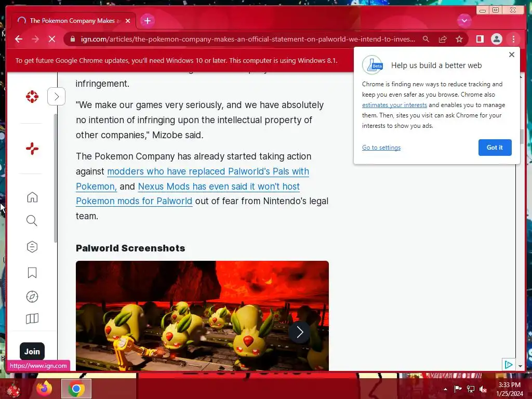The height and width of the screenshot is (399, 532).
Task: Go back using the browser back arrow
Action: pos(19,39)
